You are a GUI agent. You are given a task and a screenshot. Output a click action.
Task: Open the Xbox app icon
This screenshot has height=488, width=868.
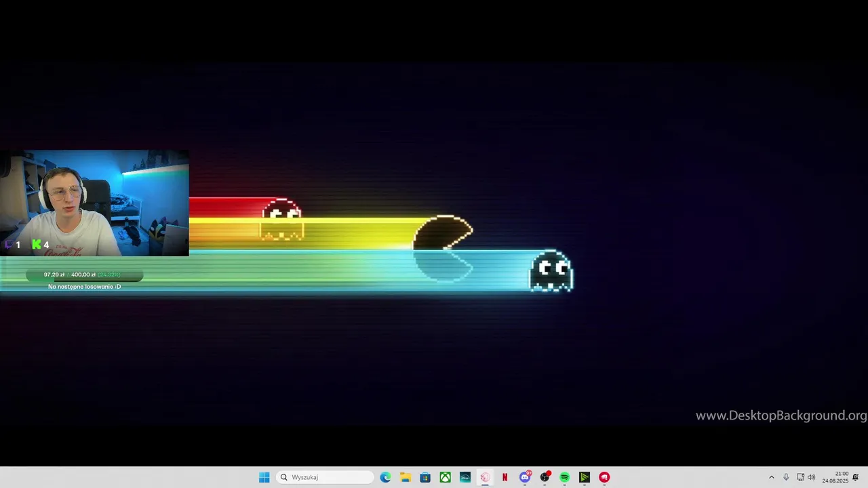[x=445, y=477]
